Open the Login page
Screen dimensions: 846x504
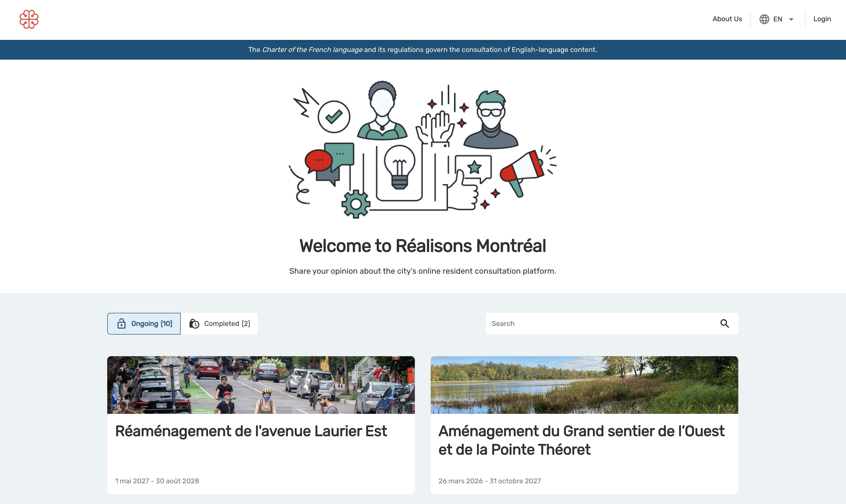click(822, 19)
